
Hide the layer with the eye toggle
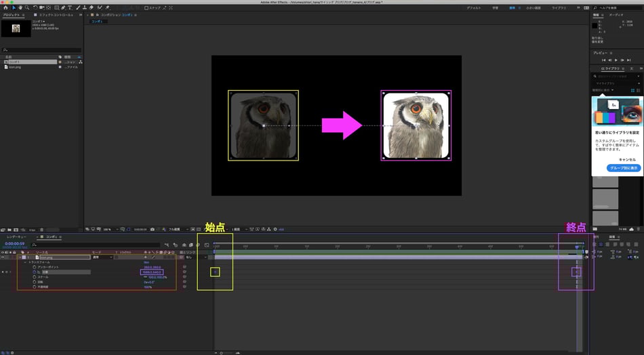[3, 257]
